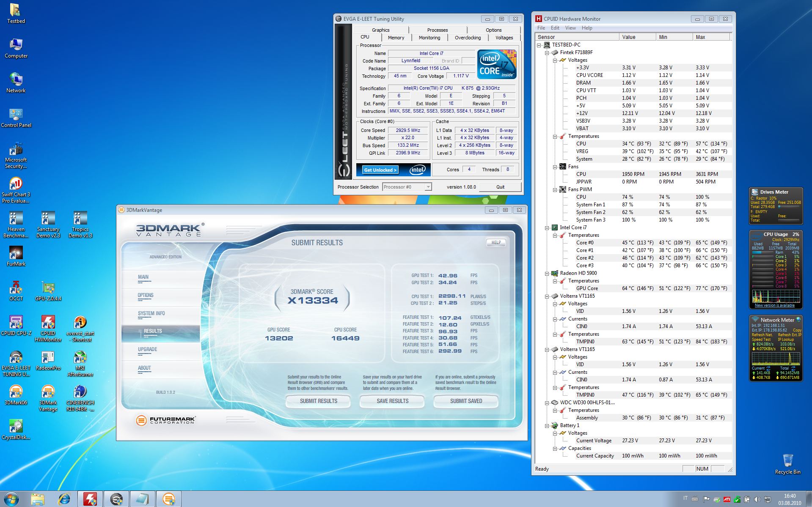
Task: Launch Heaven Benchmark shortcut
Action: point(16,225)
